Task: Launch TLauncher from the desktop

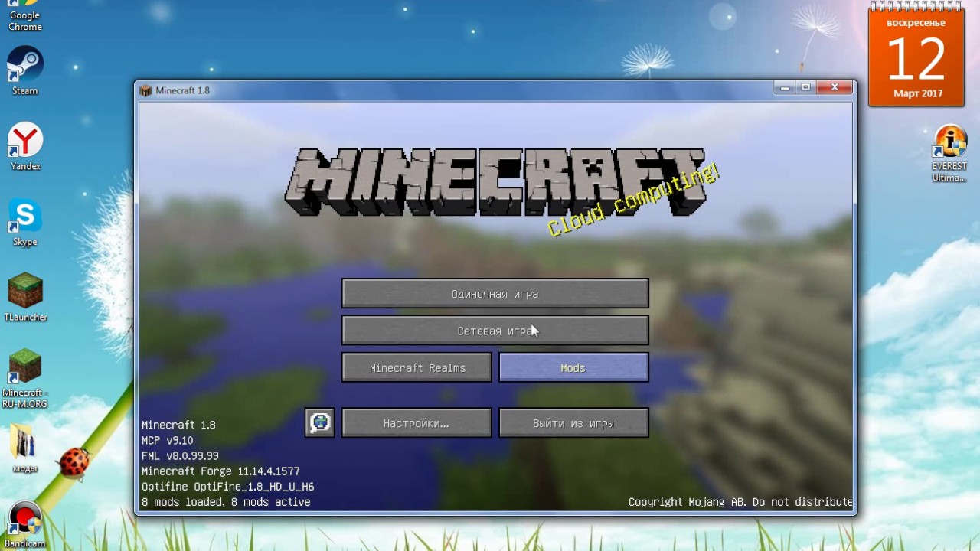Action: point(25,297)
